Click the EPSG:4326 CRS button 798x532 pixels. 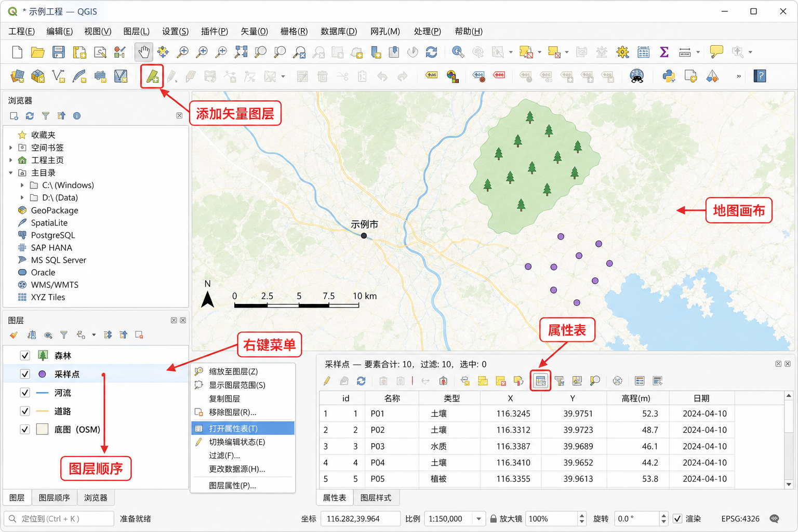pyautogui.click(x=740, y=518)
